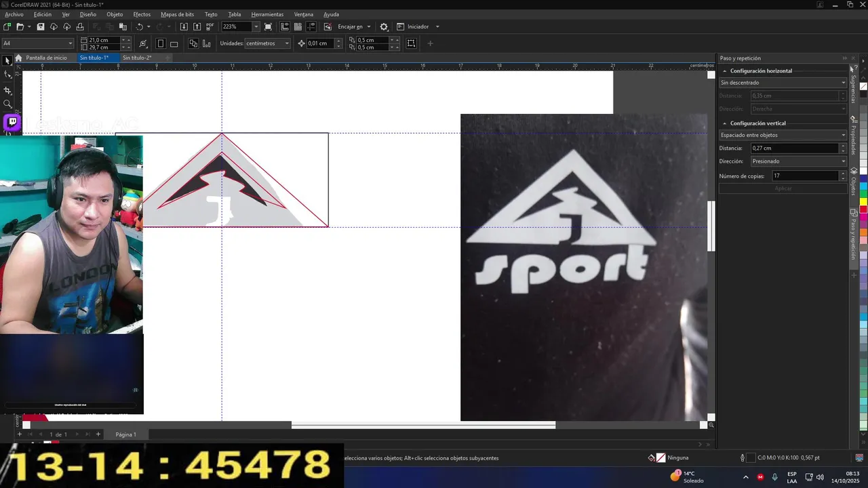This screenshot has height=488, width=868.
Task: Collapse the Configuración horizontal section
Action: 724,70
